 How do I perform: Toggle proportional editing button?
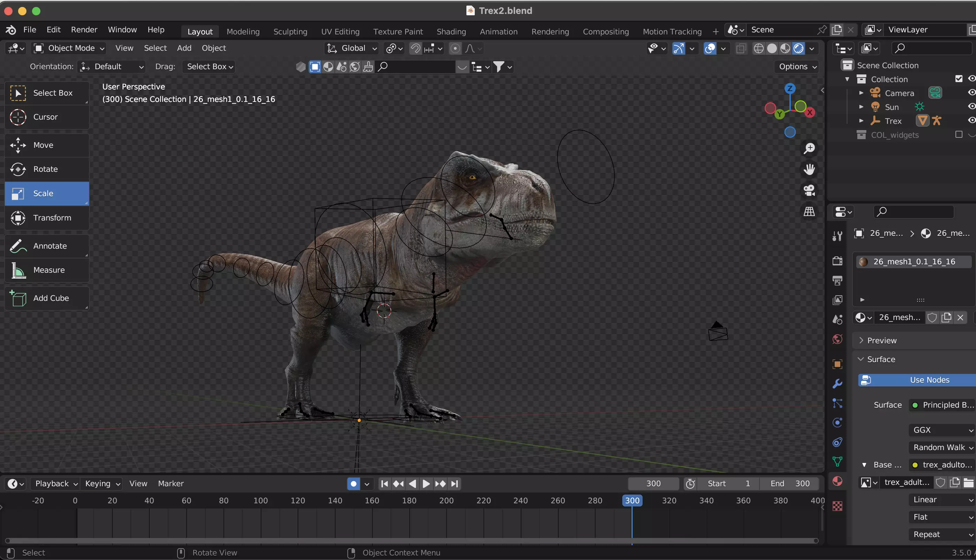pos(455,48)
